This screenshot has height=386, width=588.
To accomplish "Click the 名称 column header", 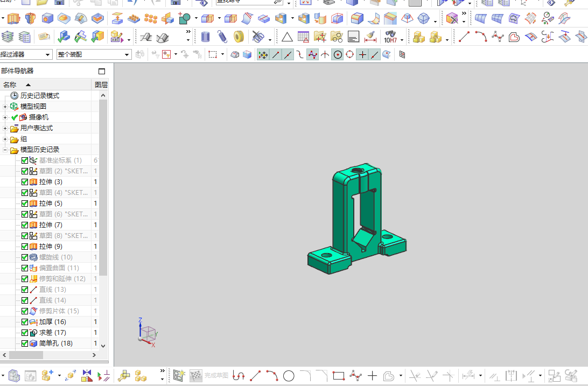I will [x=45, y=85].
